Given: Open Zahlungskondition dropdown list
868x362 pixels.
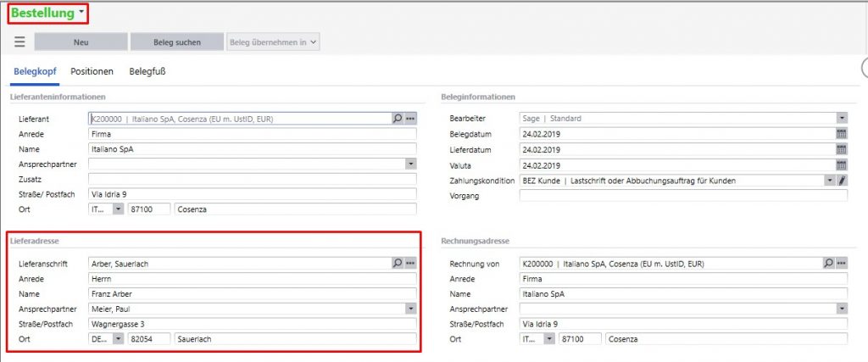Looking at the screenshot, I should click(829, 181).
